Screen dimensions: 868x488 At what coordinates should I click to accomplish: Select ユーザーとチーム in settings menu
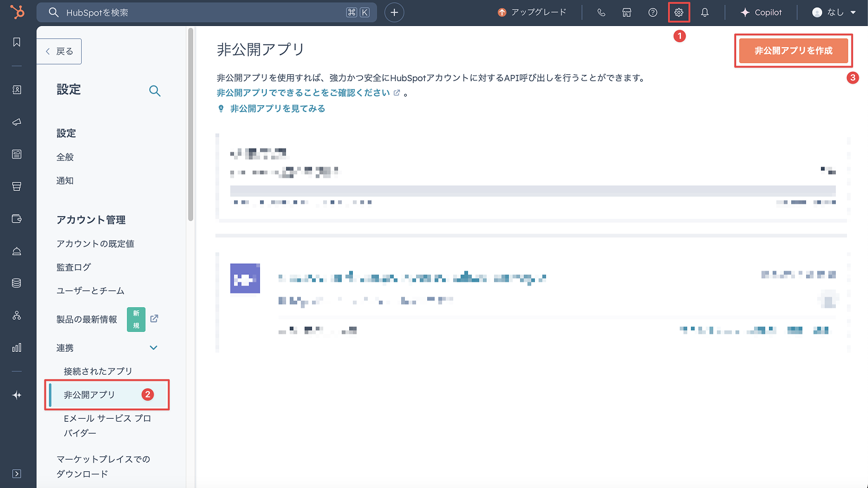pyautogui.click(x=90, y=290)
